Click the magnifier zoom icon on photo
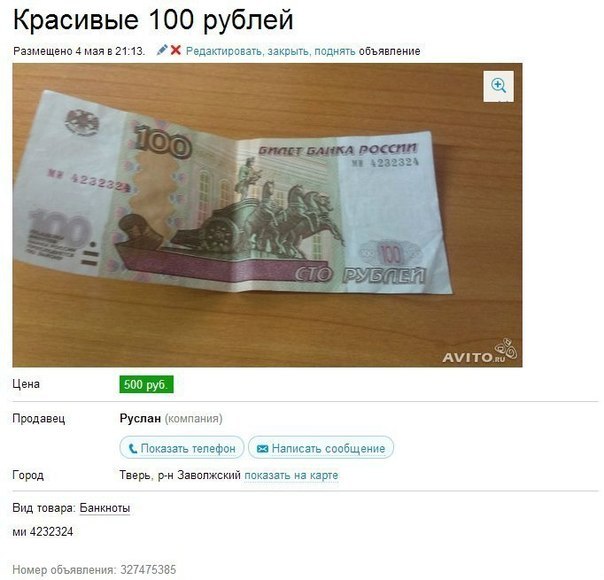The height and width of the screenshot is (580, 604). [x=498, y=86]
